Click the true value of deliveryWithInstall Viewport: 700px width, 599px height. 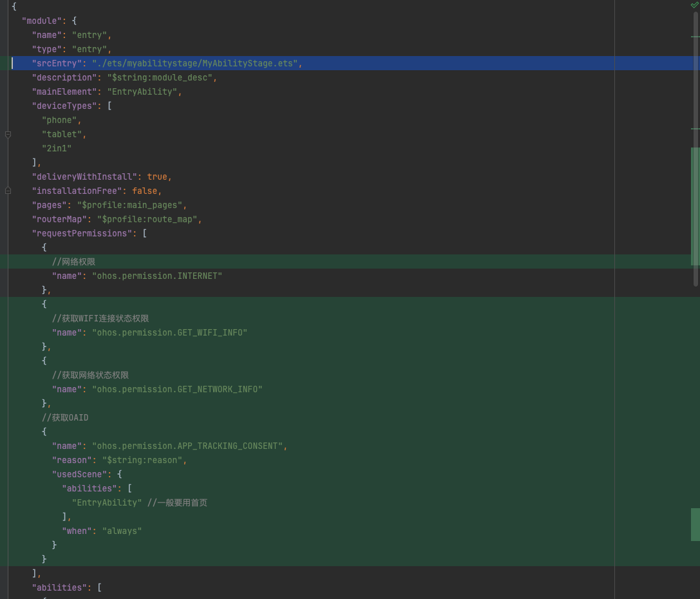(157, 176)
